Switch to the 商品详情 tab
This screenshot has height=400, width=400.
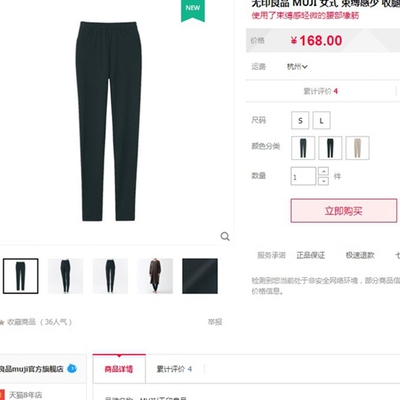coord(119,369)
